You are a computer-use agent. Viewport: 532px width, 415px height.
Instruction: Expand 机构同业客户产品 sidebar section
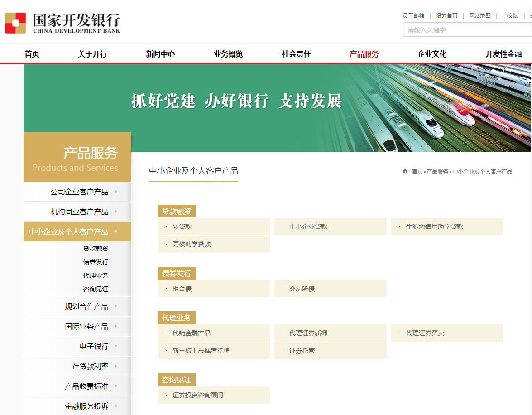(x=79, y=212)
